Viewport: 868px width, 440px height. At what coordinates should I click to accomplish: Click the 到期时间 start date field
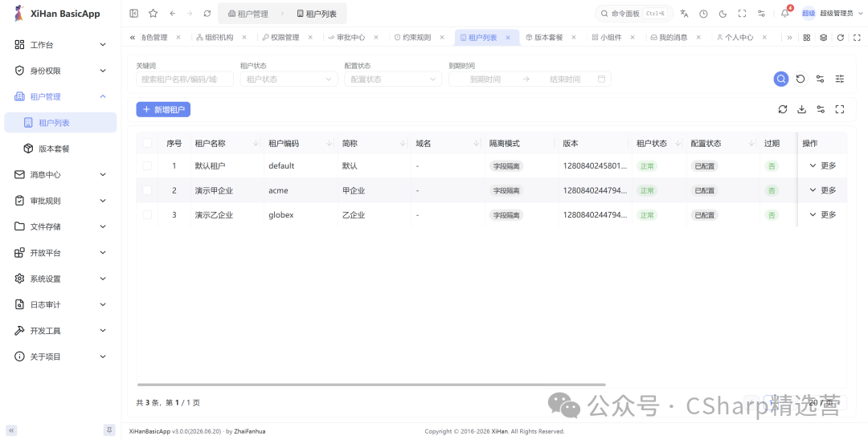click(485, 79)
